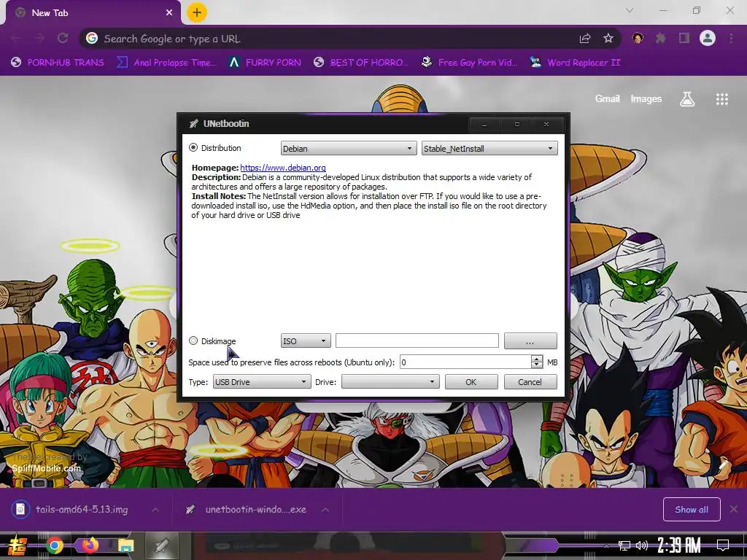Close the New Tab browser tab
The image size is (747, 560).
169,13
